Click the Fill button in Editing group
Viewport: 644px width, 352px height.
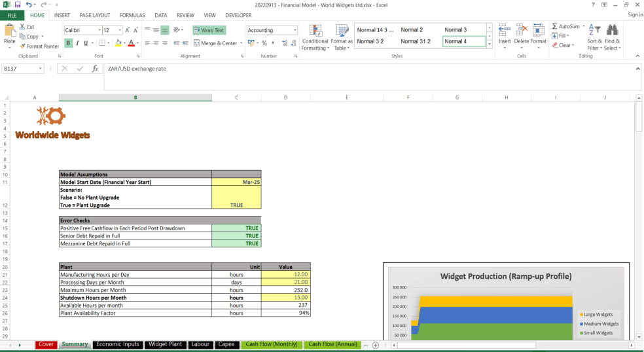tap(560, 36)
